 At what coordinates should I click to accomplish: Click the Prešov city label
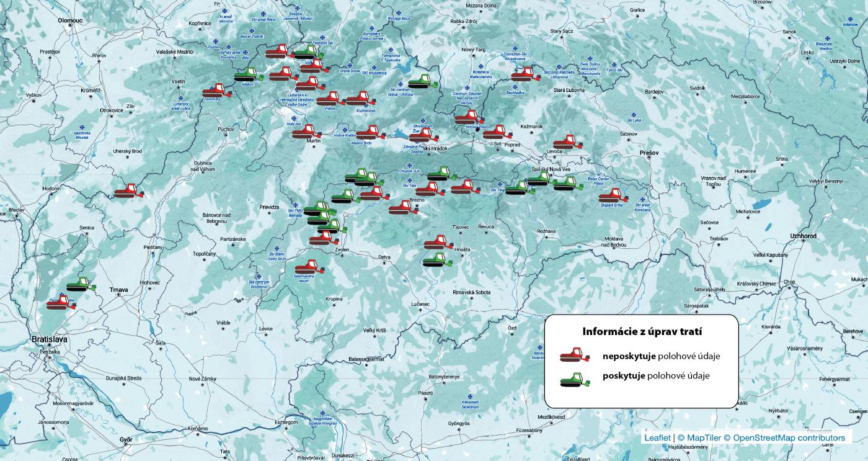click(x=650, y=152)
